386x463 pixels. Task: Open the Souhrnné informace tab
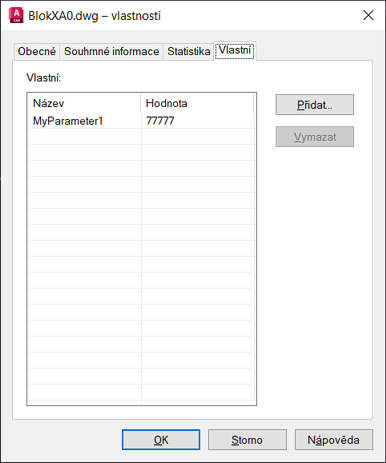(x=111, y=52)
